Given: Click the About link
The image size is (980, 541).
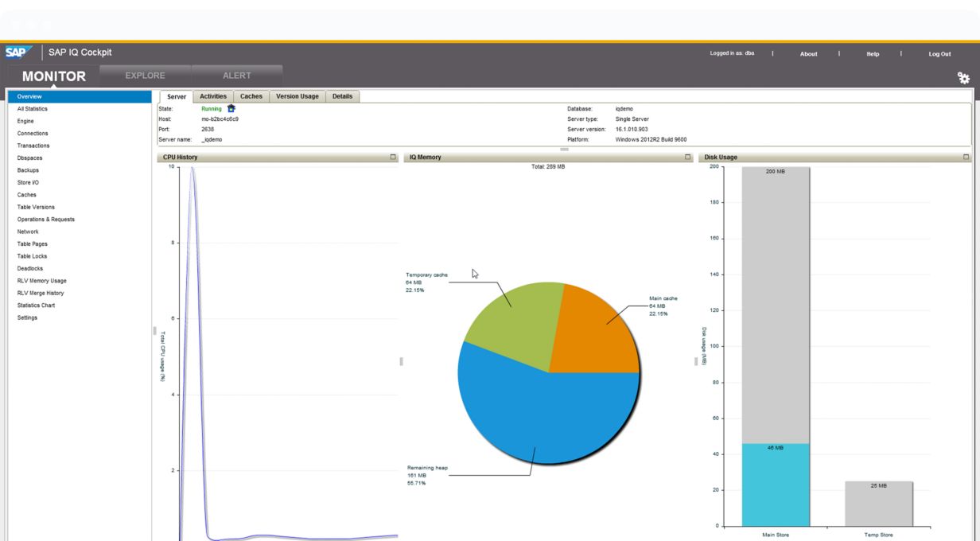Looking at the screenshot, I should click(x=808, y=54).
